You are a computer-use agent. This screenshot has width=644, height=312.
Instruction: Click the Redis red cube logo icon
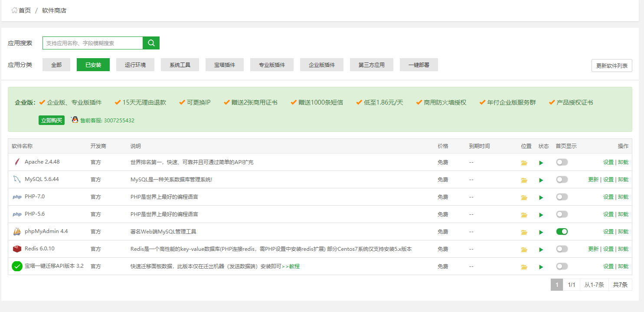click(17, 249)
